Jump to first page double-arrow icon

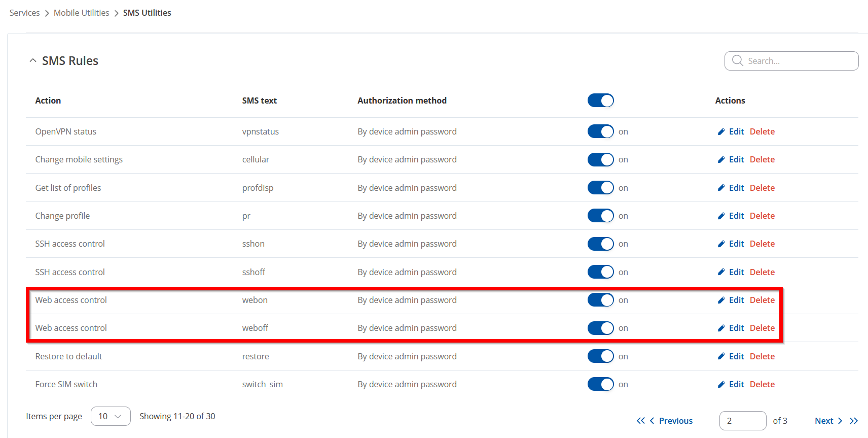click(641, 421)
